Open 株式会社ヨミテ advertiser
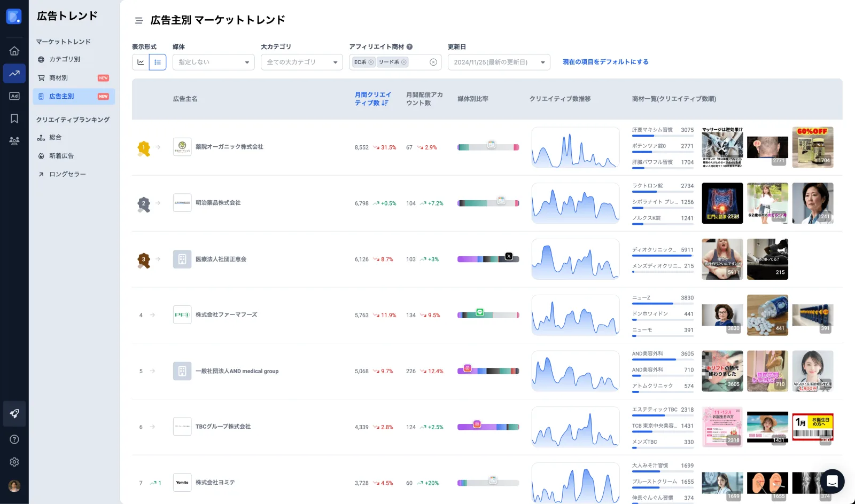 215,483
